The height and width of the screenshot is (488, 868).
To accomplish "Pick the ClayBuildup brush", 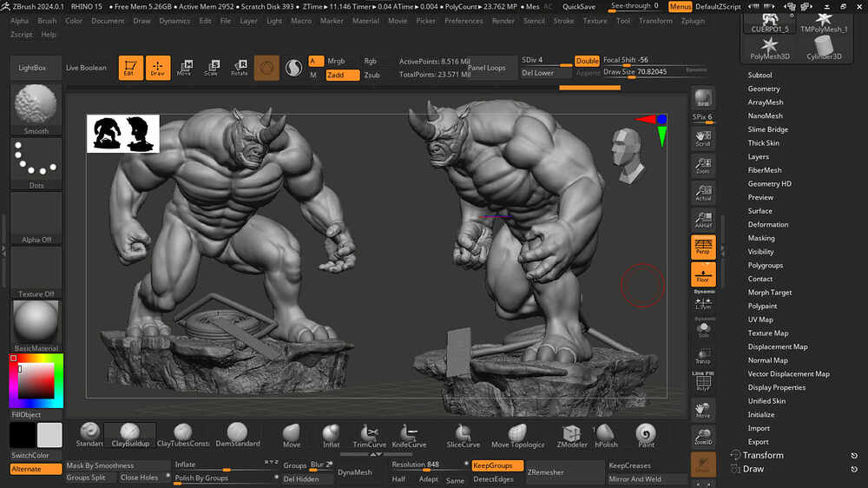I will coord(130,435).
